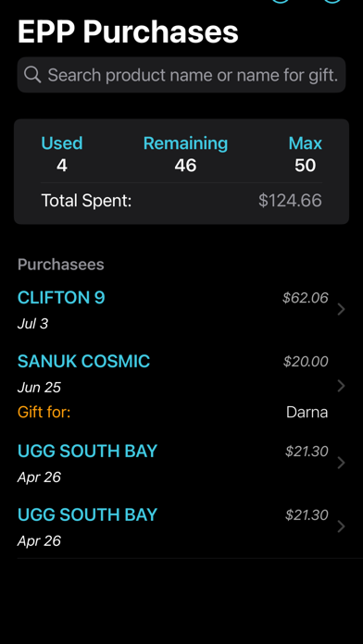The width and height of the screenshot is (363, 644).
Task: Open chevron of the bottom-most UGG SOUTH BAY
Action: point(341,526)
